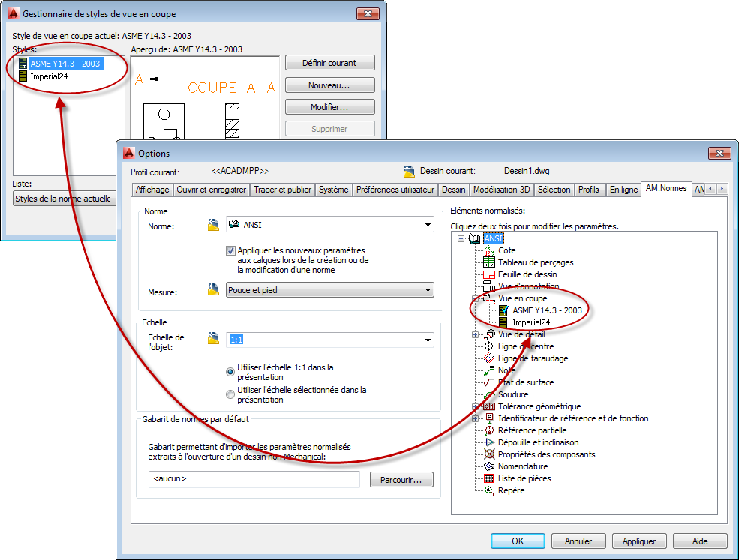Click the Ligne de taraudage icon

[x=489, y=358]
